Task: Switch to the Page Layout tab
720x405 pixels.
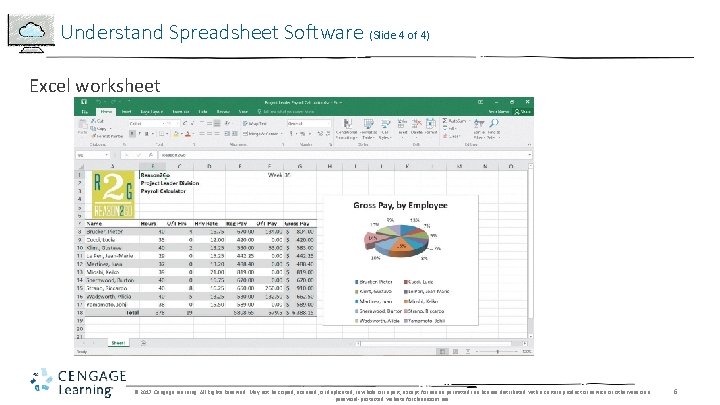Action: tap(152, 112)
